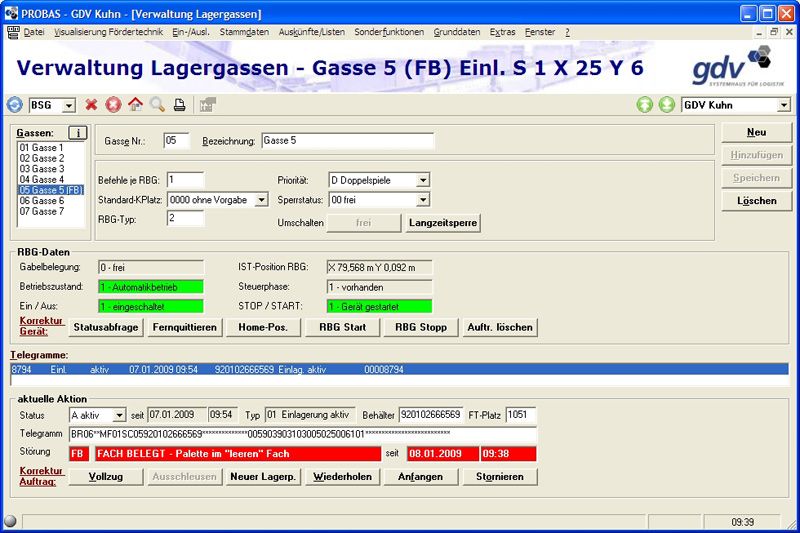This screenshot has width=800, height=533.
Task: Open the Visualisierung Fördertechnik menu
Action: click(109, 32)
